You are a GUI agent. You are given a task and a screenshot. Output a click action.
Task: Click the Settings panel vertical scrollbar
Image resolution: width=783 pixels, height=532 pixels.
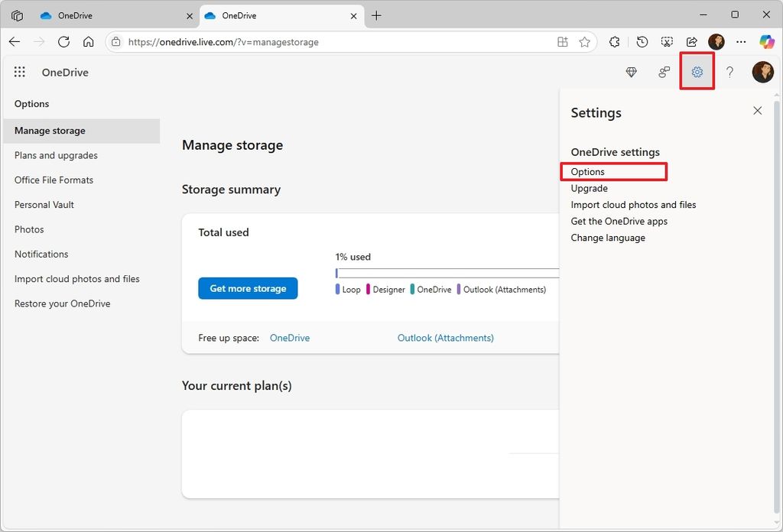point(777,307)
